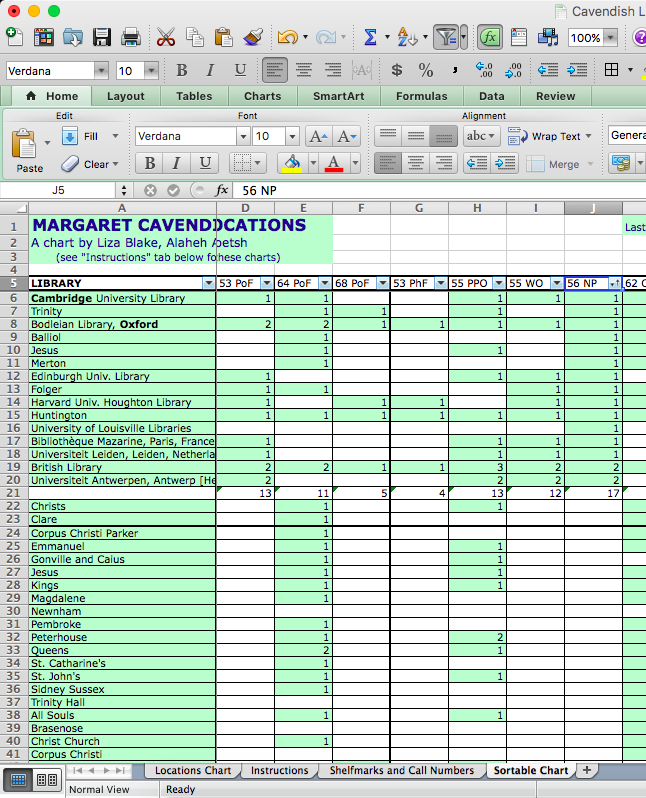Image resolution: width=646 pixels, height=798 pixels.
Task: Toggle bottom vertical alignment in ribbon
Action: [x=443, y=136]
